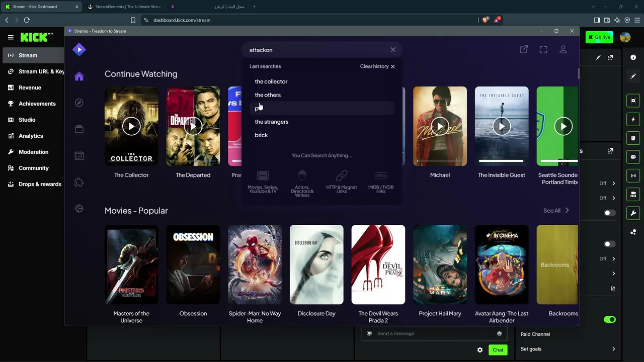This screenshot has height=362, width=644.
Task: Expand the Set goals chevron
Action: [613, 349]
